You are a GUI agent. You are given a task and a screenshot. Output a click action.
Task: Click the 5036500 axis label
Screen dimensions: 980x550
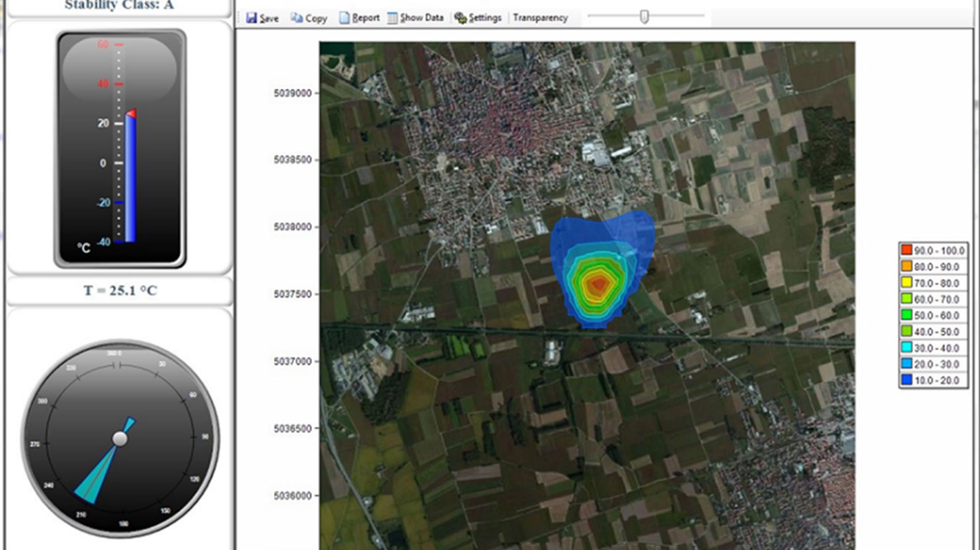292,429
